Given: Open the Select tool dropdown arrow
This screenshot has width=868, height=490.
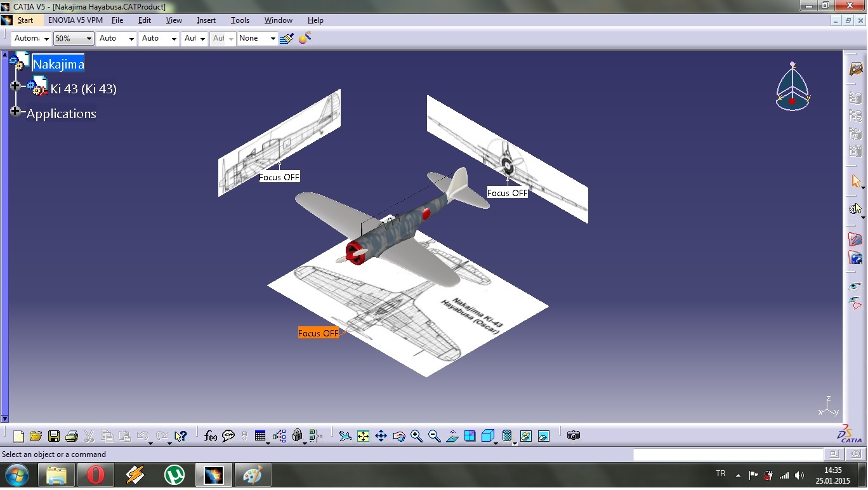Looking at the screenshot, I should pos(863,188).
